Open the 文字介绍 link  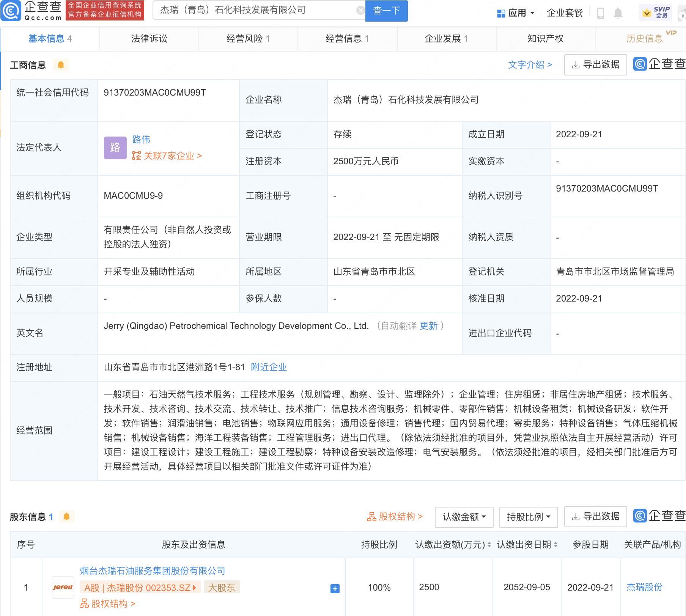(x=530, y=65)
